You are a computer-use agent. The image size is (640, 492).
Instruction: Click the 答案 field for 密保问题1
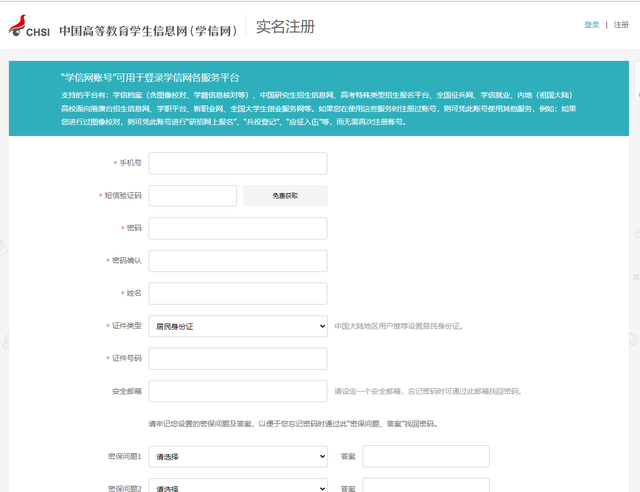[425, 456]
